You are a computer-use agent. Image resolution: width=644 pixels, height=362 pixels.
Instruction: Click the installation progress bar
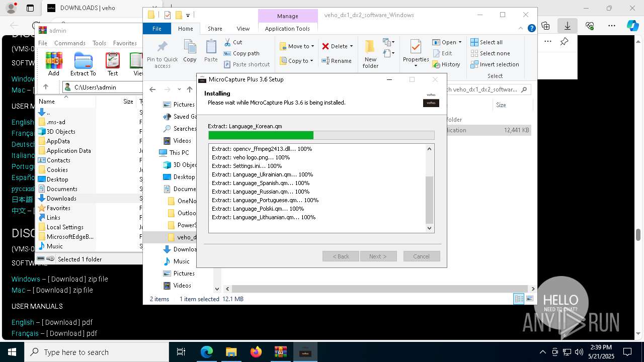[x=321, y=135]
